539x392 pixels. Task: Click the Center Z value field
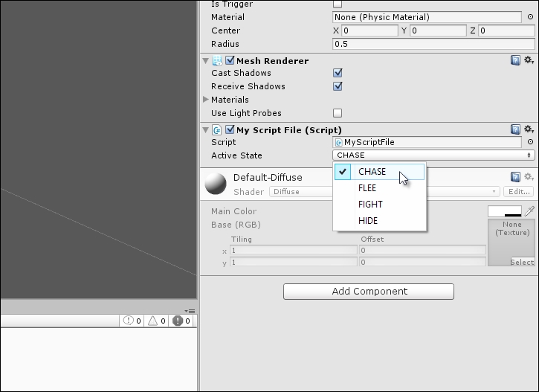click(506, 30)
